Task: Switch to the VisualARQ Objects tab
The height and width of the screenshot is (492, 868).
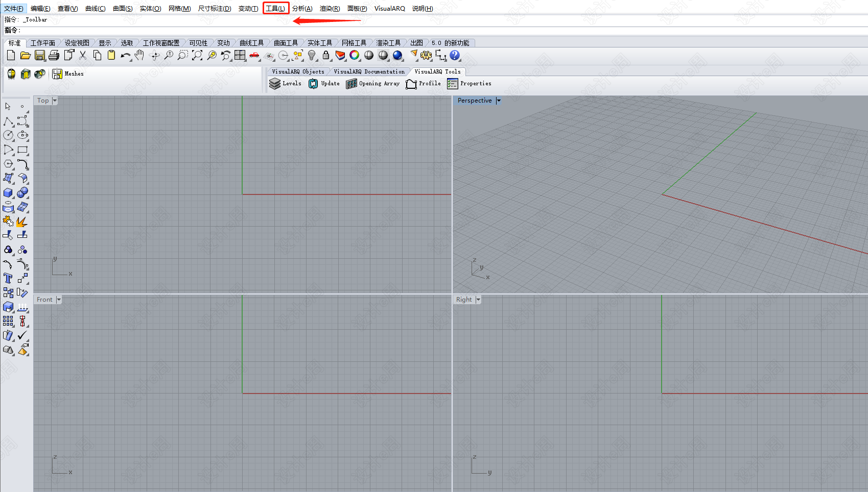Action: coord(298,71)
